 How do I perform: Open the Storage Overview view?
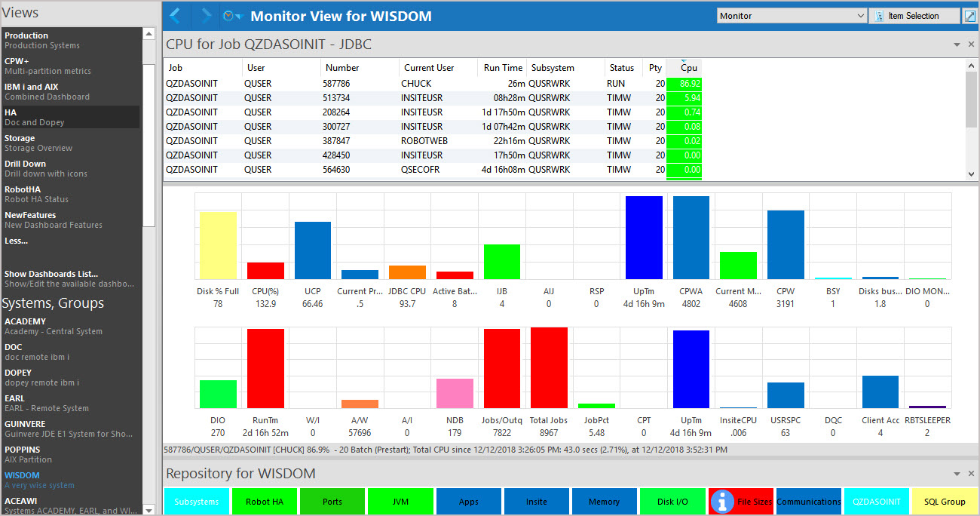click(71, 143)
